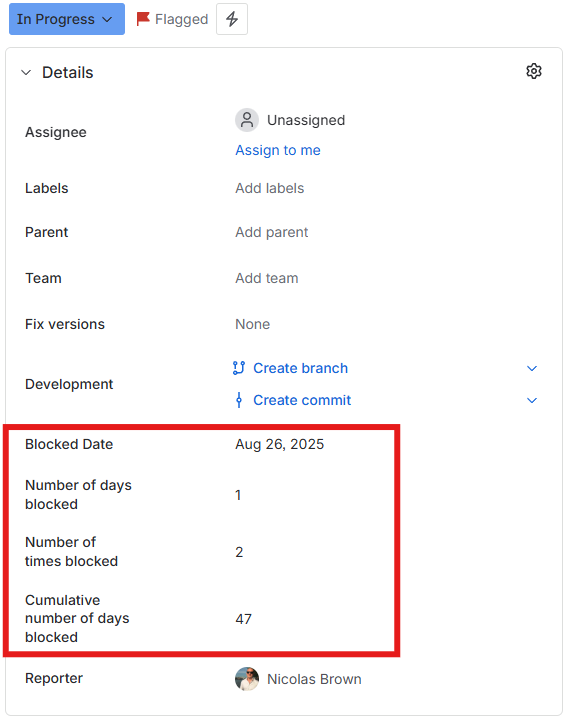Image resolution: width=568 pixels, height=720 pixels.
Task: Click the Blocked Date value Aug 26, 2025
Action: coord(280,444)
